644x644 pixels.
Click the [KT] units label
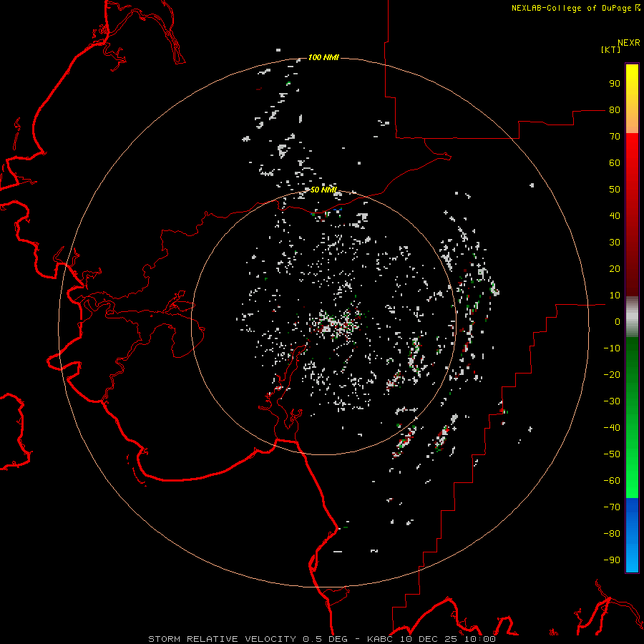610,49
